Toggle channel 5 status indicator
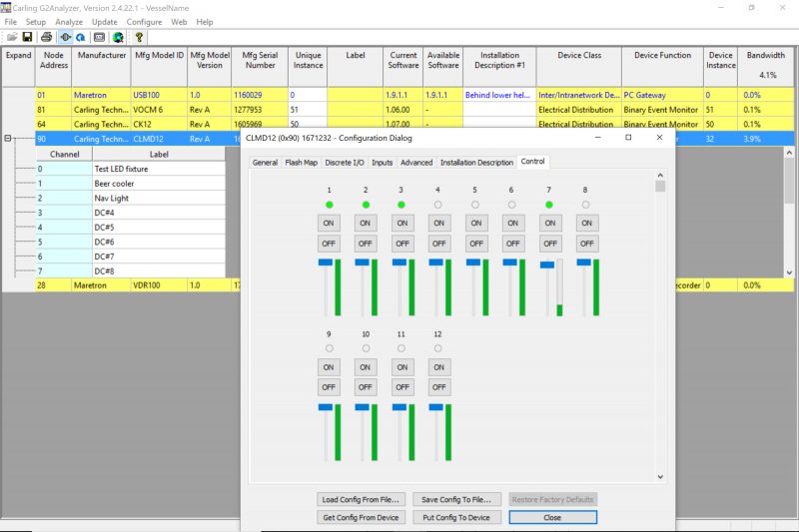 [x=475, y=205]
